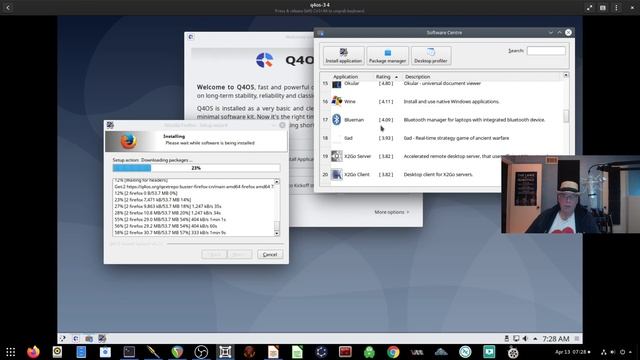Image resolution: width=640 pixels, height=360 pixels.
Task: Focus the Search field in Software Centre
Action: [x=546, y=51]
